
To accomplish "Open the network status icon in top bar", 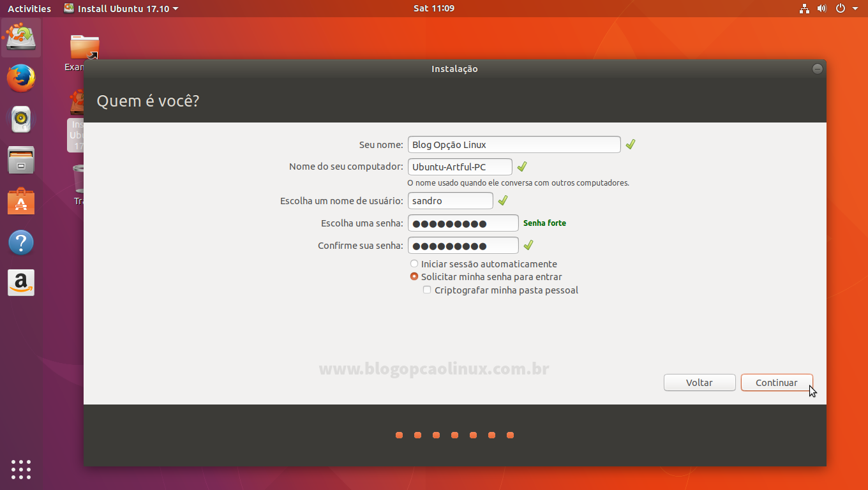I will (804, 8).
